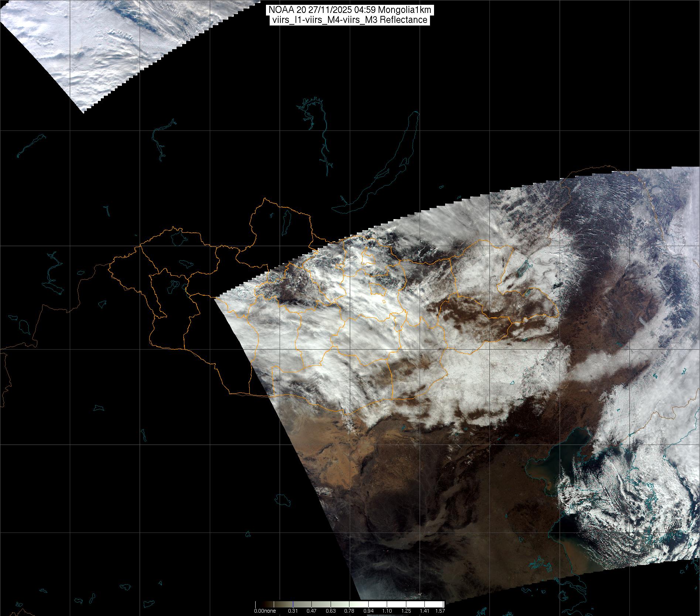Click the Uvs Lake outline in northwestern Mongolia

[178, 238]
